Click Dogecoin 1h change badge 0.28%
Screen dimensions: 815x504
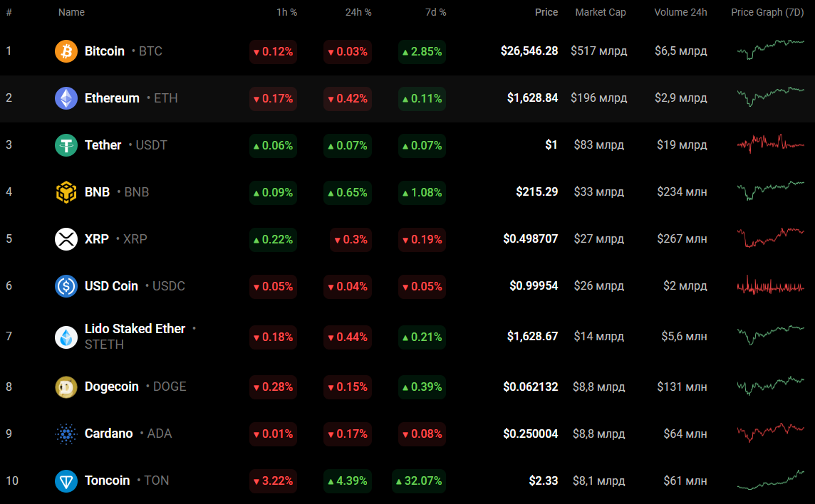pyautogui.click(x=273, y=387)
